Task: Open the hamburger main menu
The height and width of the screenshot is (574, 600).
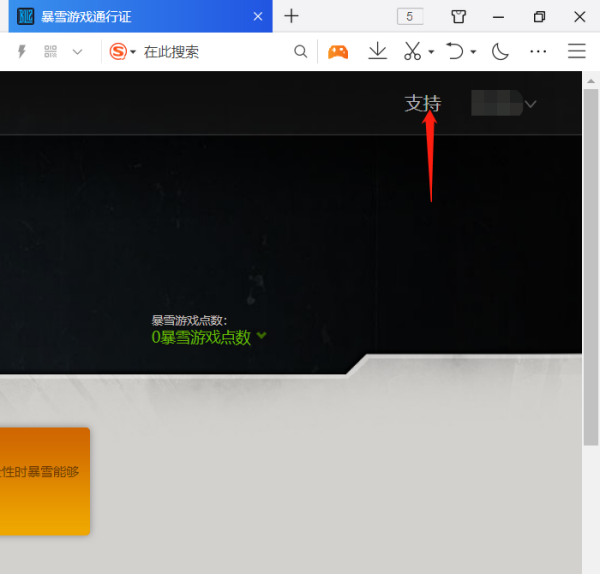Action: pyautogui.click(x=577, y=51)
